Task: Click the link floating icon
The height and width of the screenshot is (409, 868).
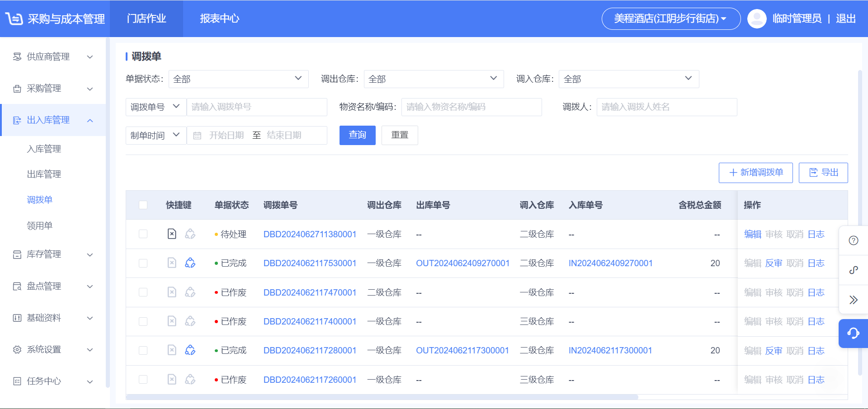Action: tap(854, 270)
